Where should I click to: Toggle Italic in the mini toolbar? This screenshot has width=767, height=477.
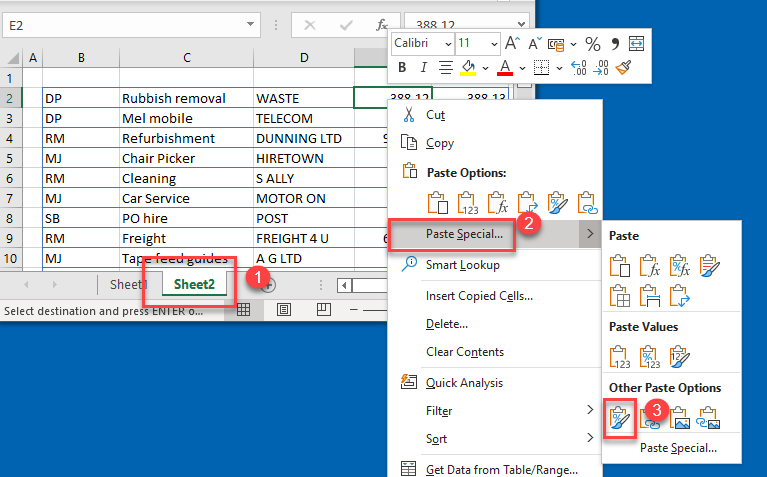tap(422, 68)
